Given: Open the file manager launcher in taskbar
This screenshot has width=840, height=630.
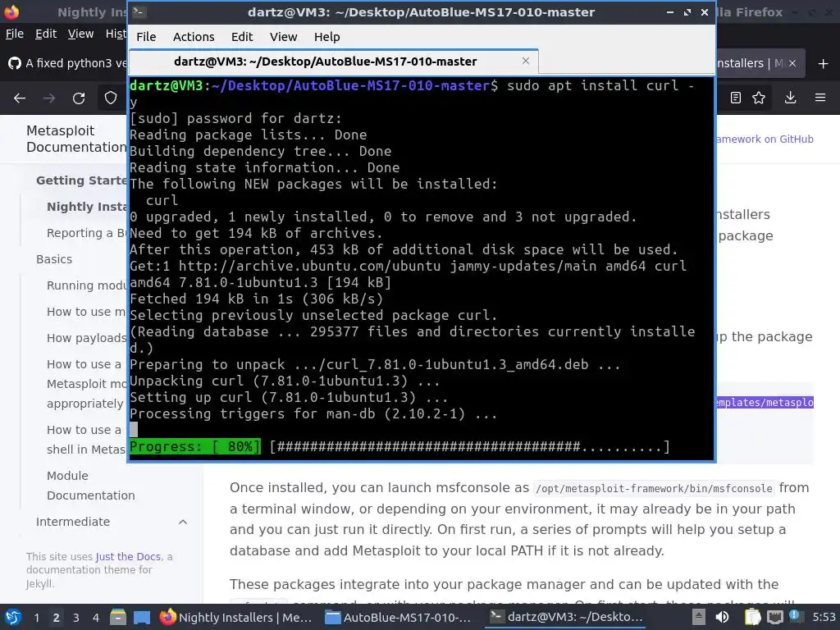Looking at the screenshot, I should [x=118, y=617].
